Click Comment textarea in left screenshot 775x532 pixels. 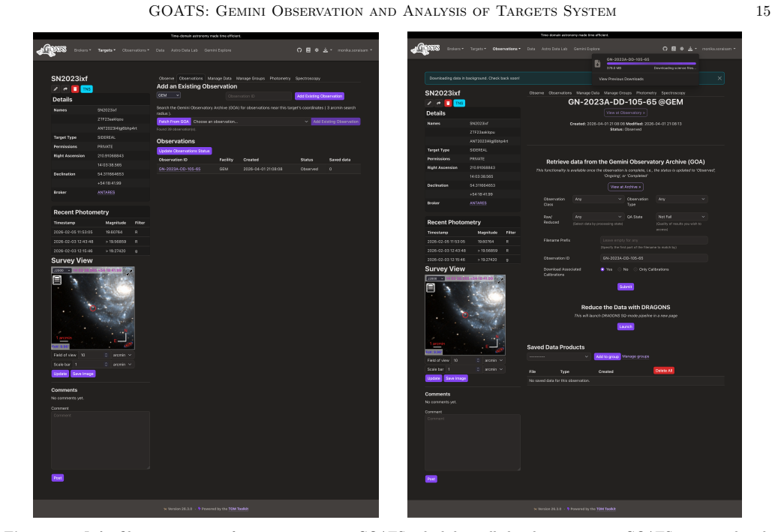coord(101,440)
